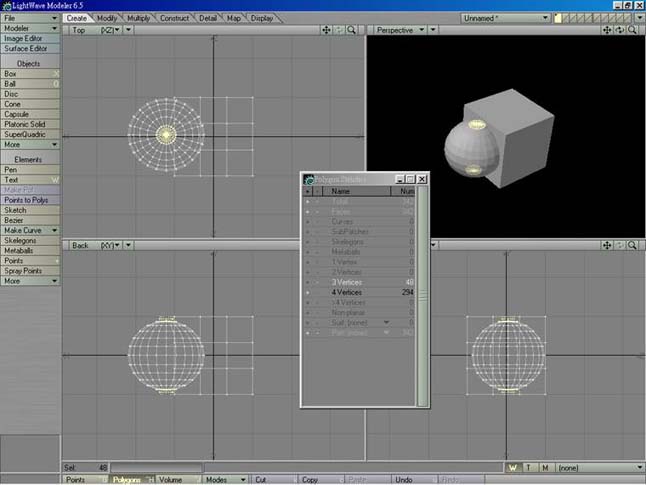This screenshot has height=485, width=646.
Task: Click the Undo button in bottom bar
Action: pos(414,480)
